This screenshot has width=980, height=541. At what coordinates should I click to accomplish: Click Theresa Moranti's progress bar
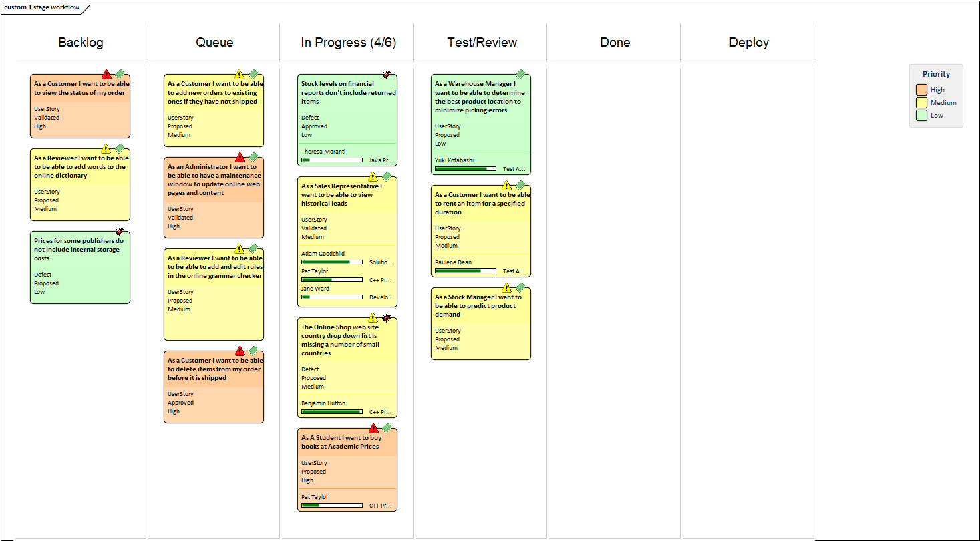pos(331,160)
